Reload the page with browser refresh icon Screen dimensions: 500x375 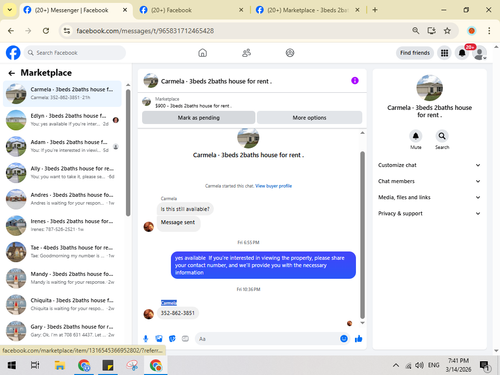[x=46, y=31]
